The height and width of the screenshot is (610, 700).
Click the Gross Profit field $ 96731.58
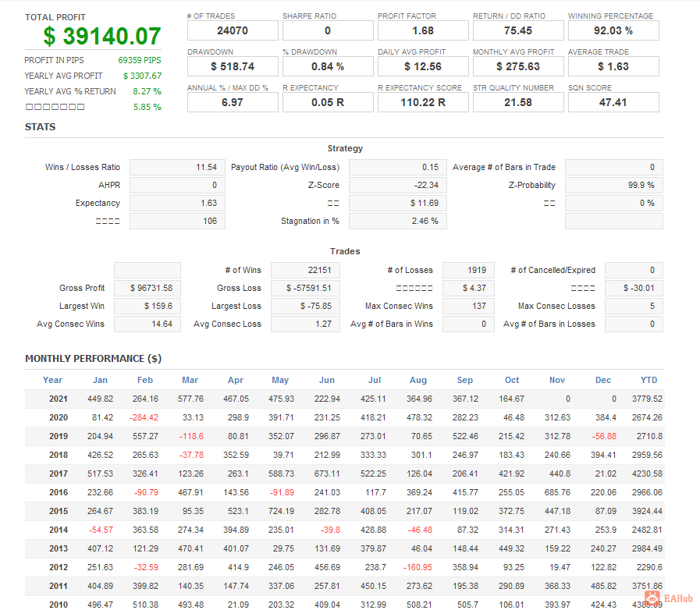tap(147, 288)
